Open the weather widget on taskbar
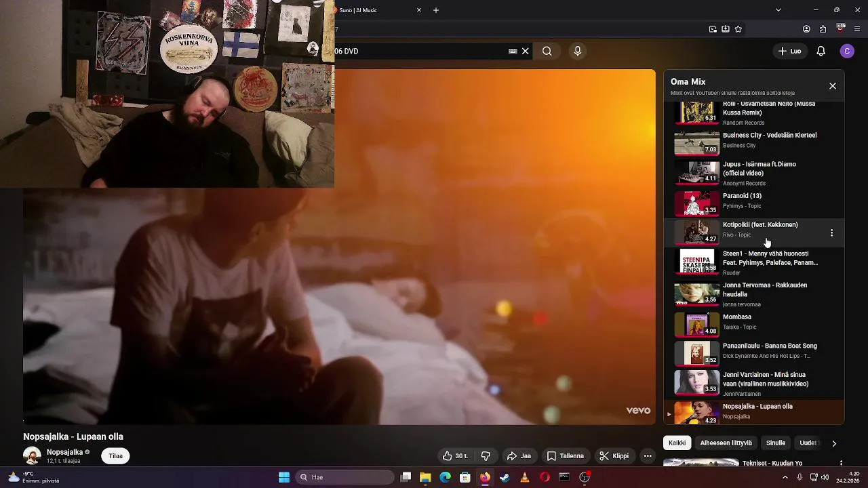 coord(33,477)
